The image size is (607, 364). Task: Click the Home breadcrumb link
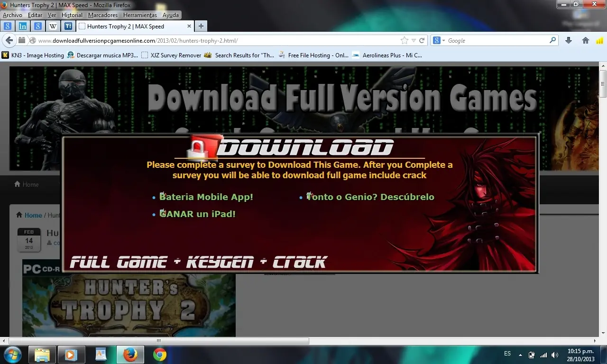click(33, 215)
